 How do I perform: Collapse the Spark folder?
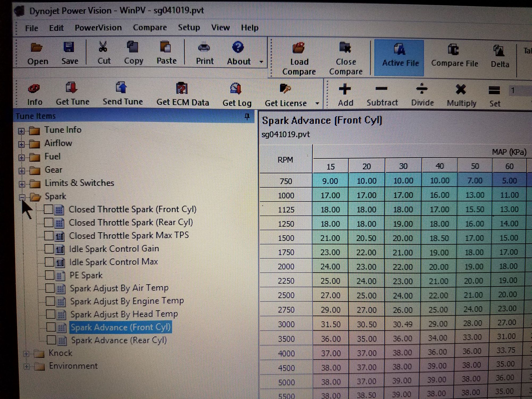[22, 197]
